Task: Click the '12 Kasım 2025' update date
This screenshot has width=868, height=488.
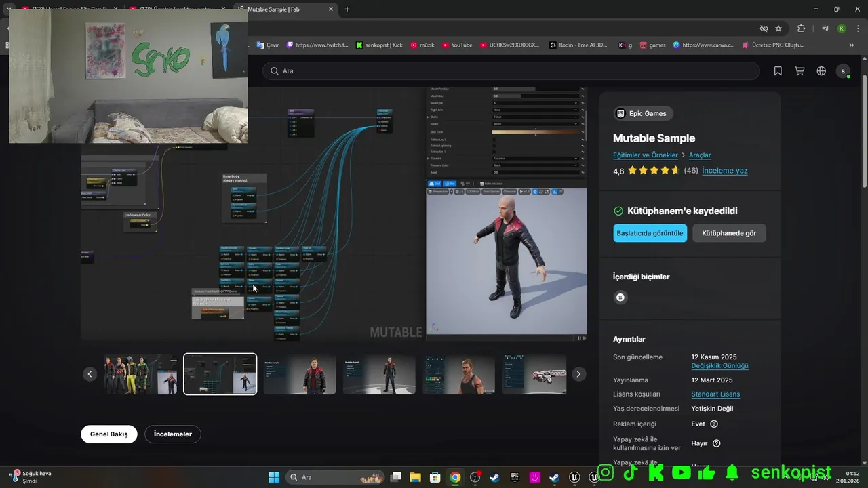Action: tap(714, 357)
